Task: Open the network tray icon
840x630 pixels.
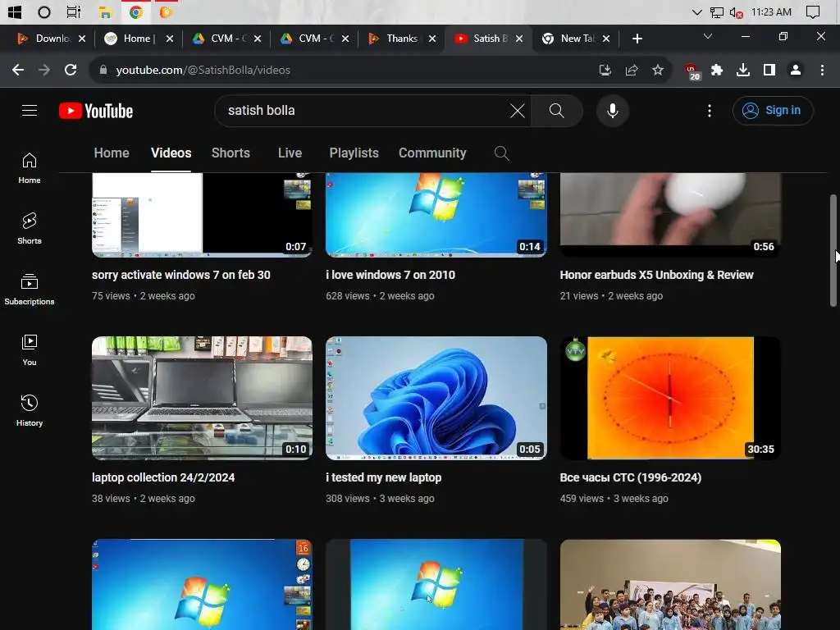Action: pos(717,12)
